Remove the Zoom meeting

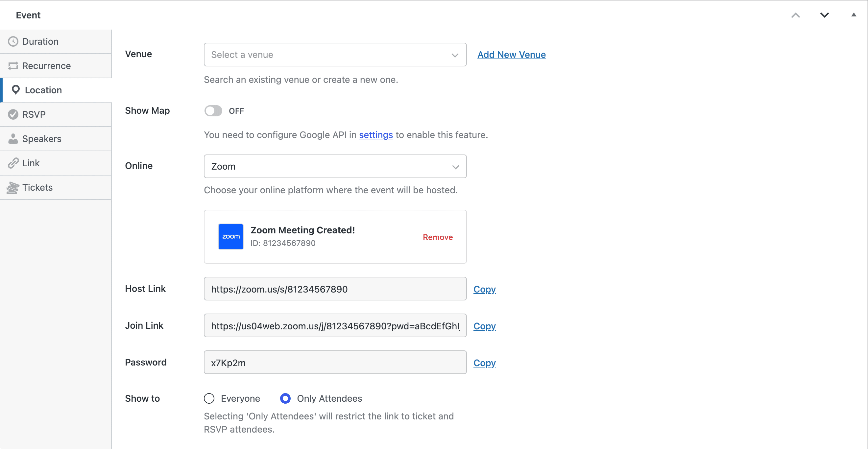[x=438, y=237]
